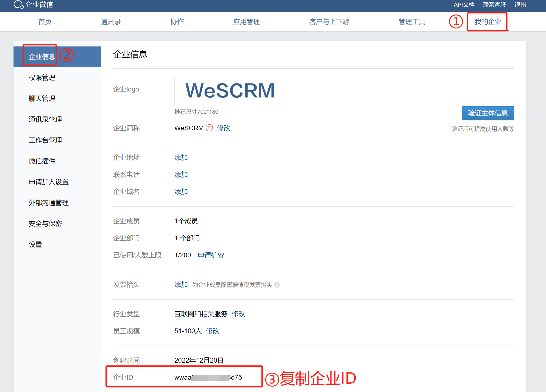This screenshot has width=546, height=392.
Task: Click the 验证主体信息 button
Action: pyautogui.click(x=488, y=113)
